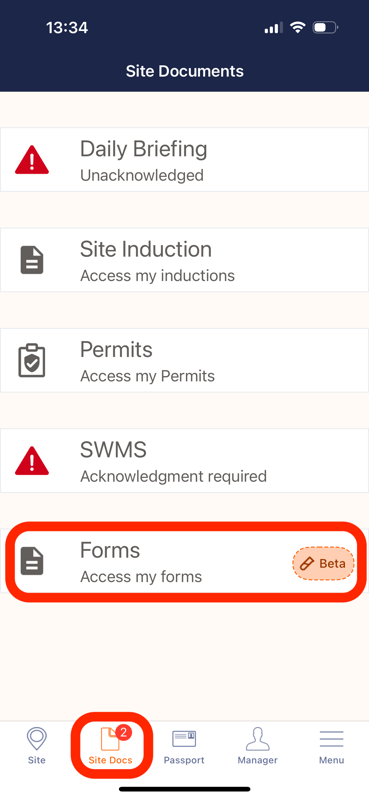Viewport: 369px width, 799px height.
Task: Tap the red notification badge showing 2
Action: [124, 732]
